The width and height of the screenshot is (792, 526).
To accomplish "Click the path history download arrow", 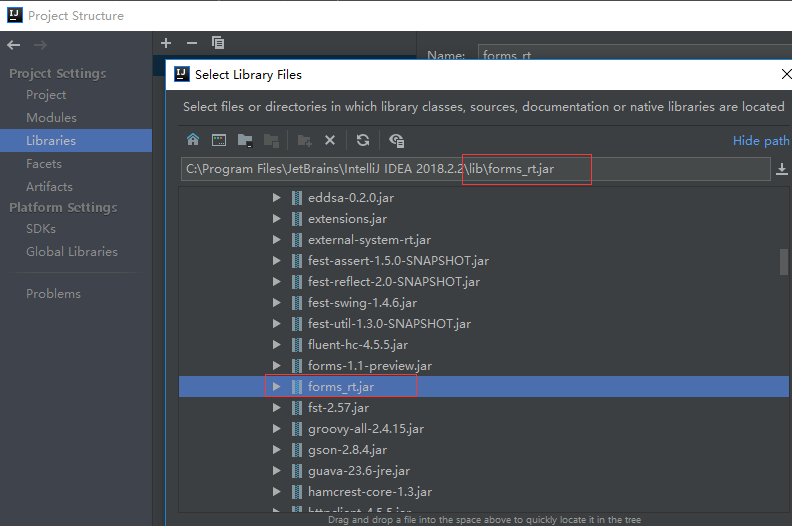I will (781, 169).
